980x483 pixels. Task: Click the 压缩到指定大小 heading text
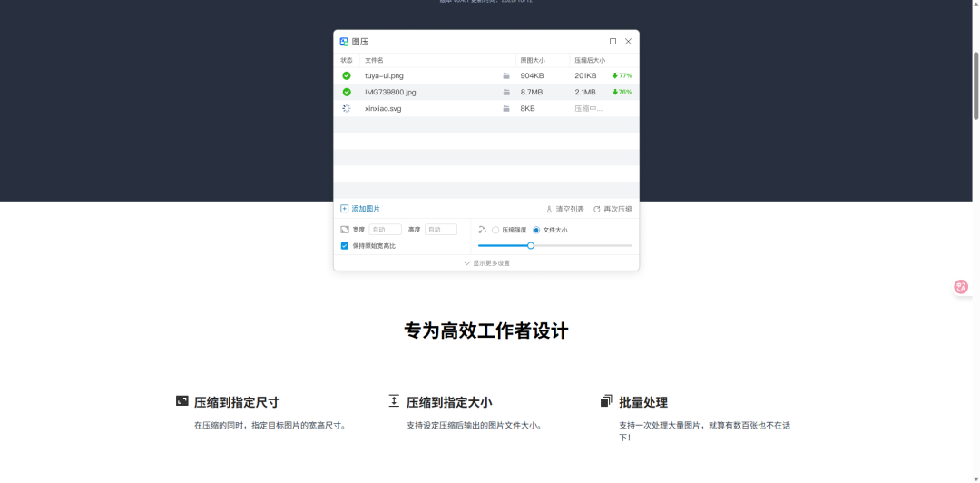(449, 402)
